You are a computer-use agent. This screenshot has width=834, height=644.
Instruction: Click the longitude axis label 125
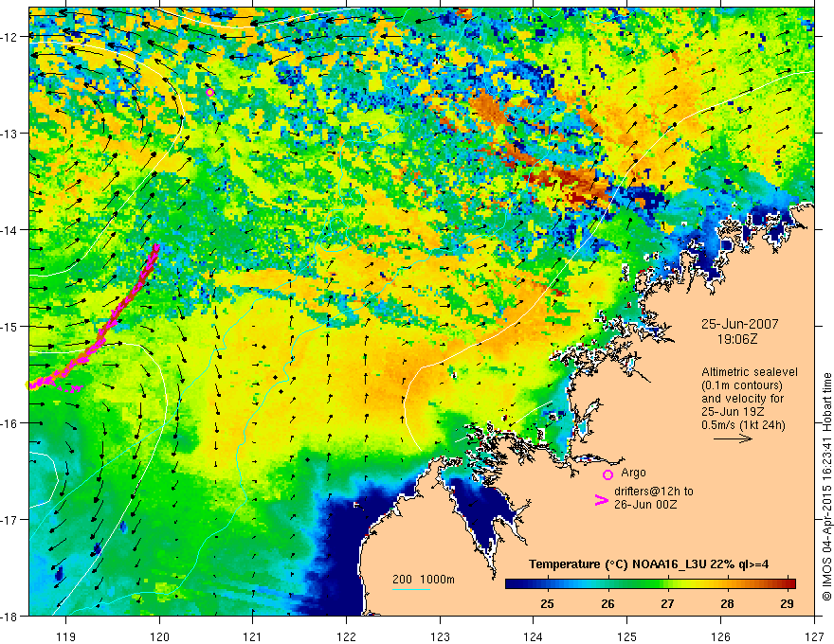click(x=627, y=636)
